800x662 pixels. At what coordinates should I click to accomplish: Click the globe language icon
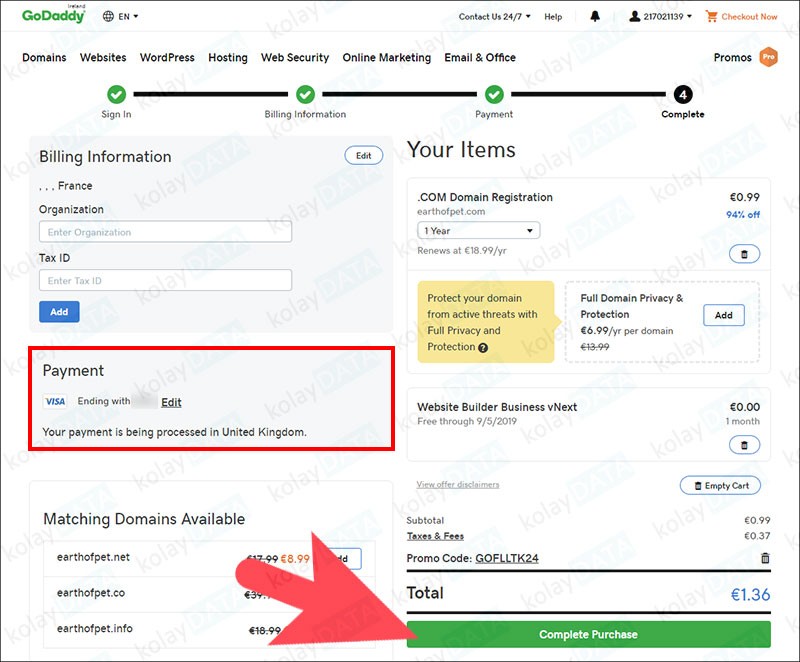coord(108,16)
